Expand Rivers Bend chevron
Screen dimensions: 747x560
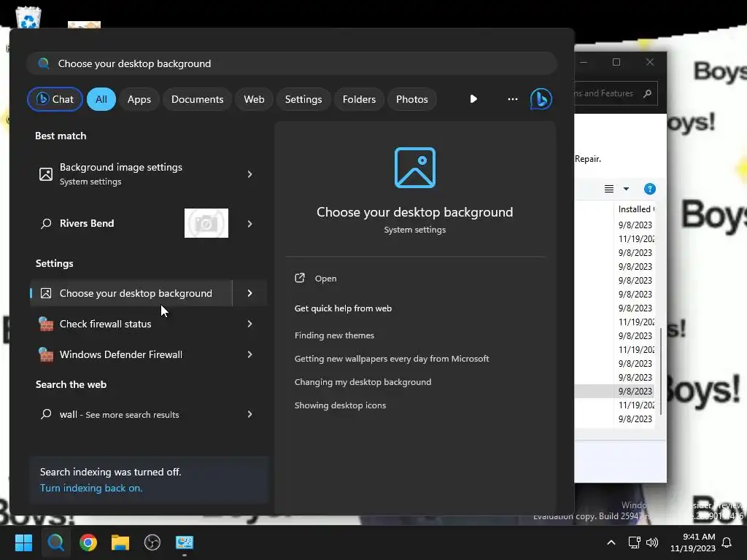point(249,224)
